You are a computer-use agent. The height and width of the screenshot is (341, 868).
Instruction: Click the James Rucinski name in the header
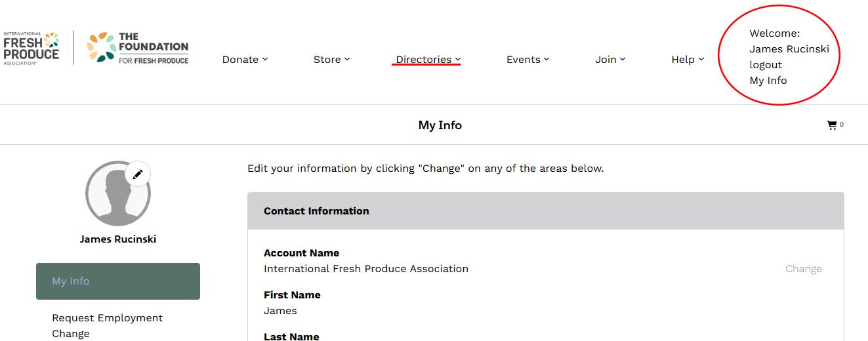[789, 49]
